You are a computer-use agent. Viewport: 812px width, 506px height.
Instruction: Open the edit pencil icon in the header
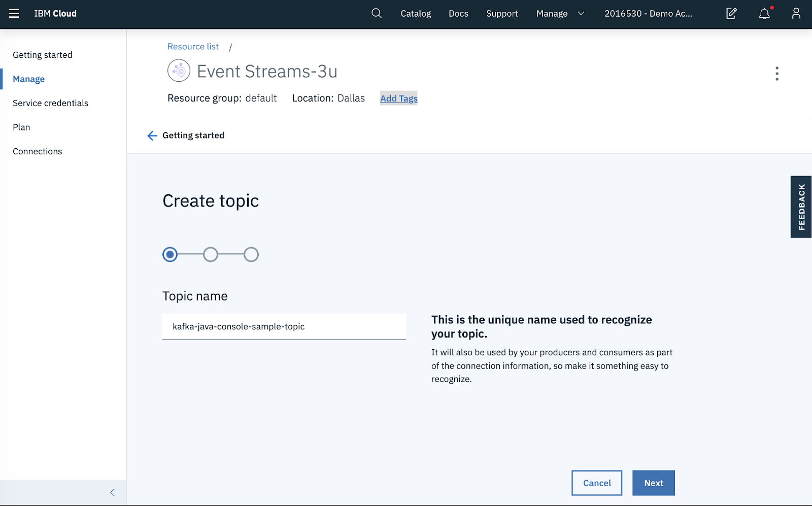731,14
